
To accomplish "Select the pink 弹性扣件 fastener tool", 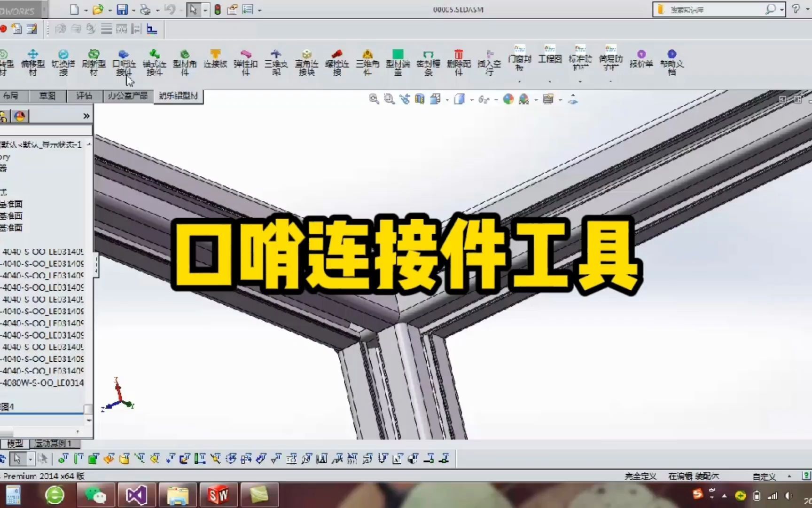I will pyautogui.click(x=246, y=63).
